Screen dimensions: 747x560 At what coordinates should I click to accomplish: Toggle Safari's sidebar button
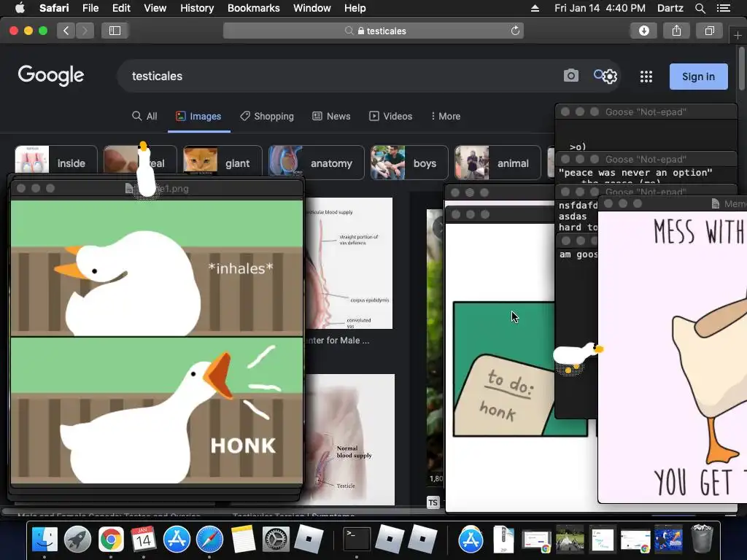[115, 31]
